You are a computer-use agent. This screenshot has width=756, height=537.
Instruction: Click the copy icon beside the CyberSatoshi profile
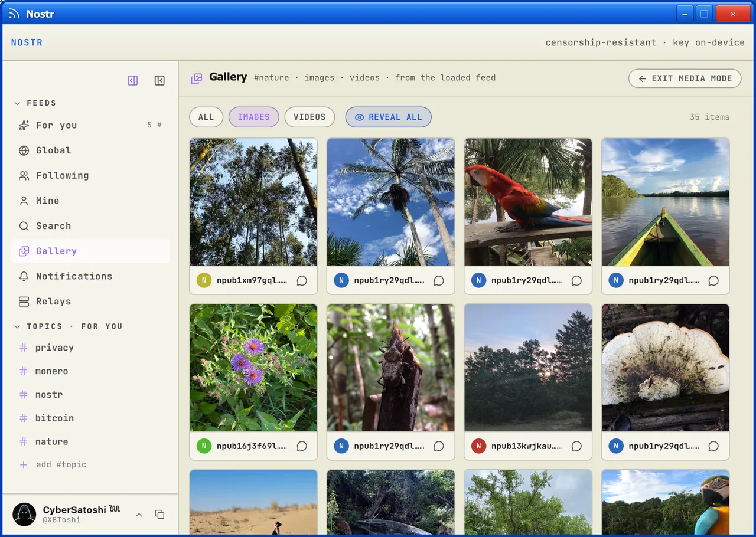159,515
